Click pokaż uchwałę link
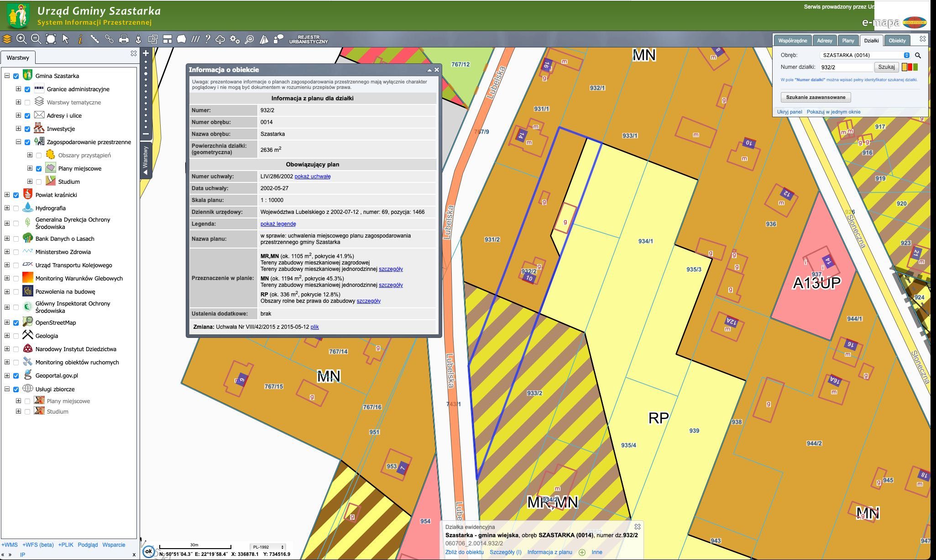 click(x=313, y=176)
